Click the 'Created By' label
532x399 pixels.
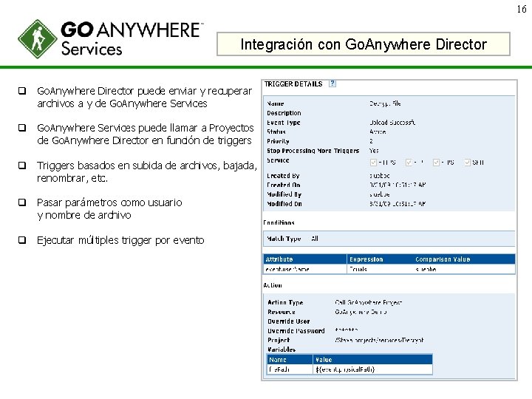283,176
